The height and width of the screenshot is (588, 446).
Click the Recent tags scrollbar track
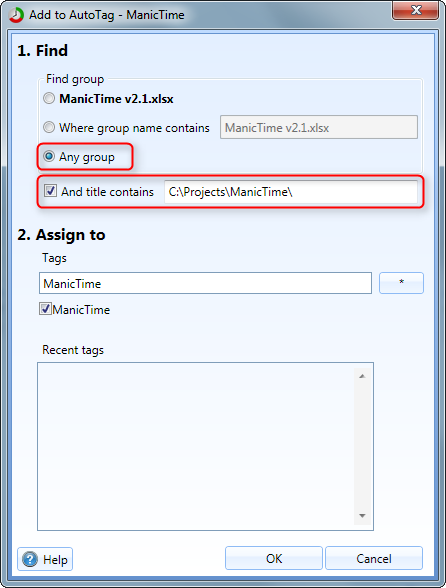coord(362,446)
